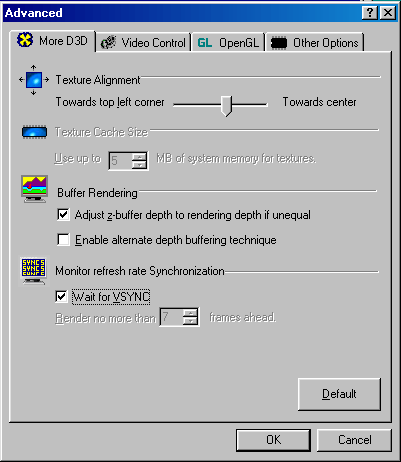
Task: Click the SYNC monitor refresh icon
Action: [x=34, y=271]
